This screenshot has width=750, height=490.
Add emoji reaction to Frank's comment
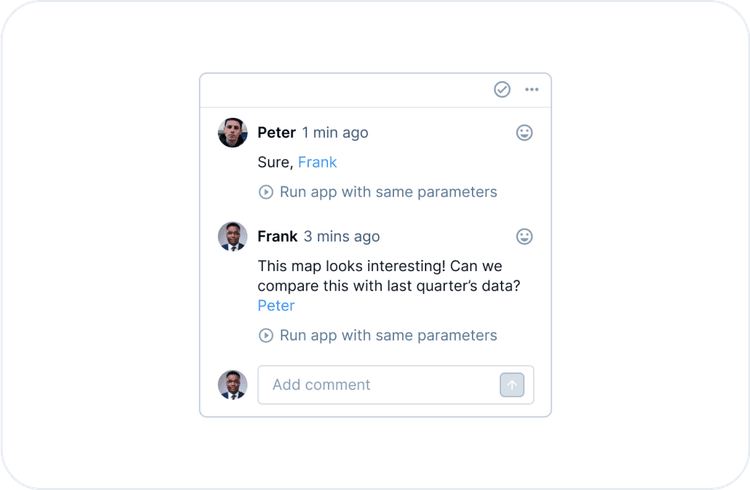524,236
